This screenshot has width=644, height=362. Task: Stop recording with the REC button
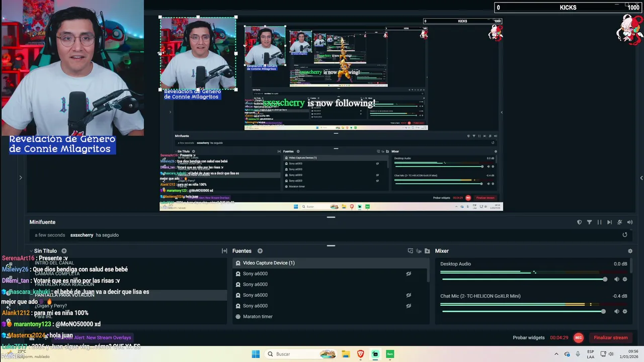tap(579, 338)
